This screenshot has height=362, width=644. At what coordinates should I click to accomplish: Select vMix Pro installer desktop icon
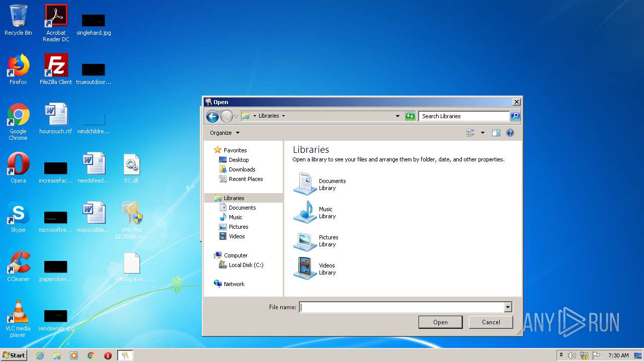[x=131, y=220]
